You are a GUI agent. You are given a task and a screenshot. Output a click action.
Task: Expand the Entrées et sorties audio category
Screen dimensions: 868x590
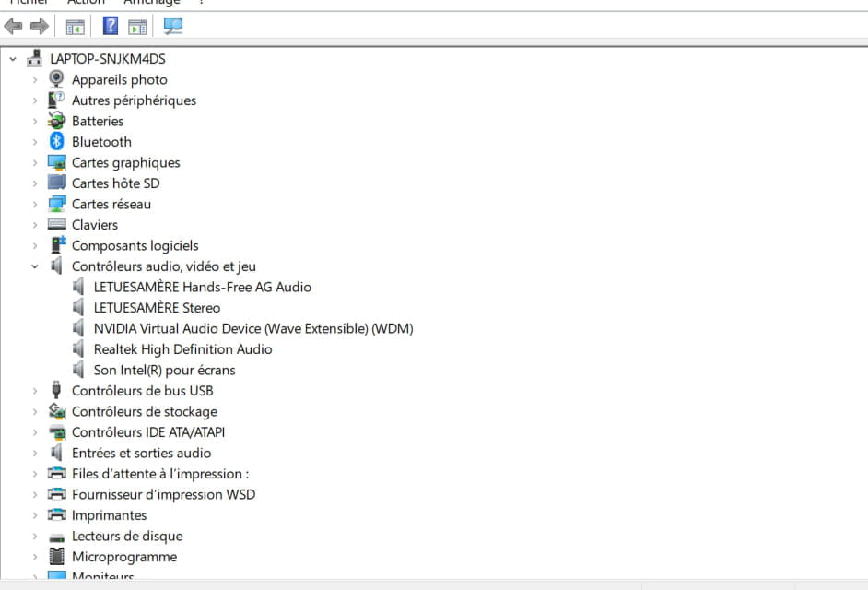35,454
